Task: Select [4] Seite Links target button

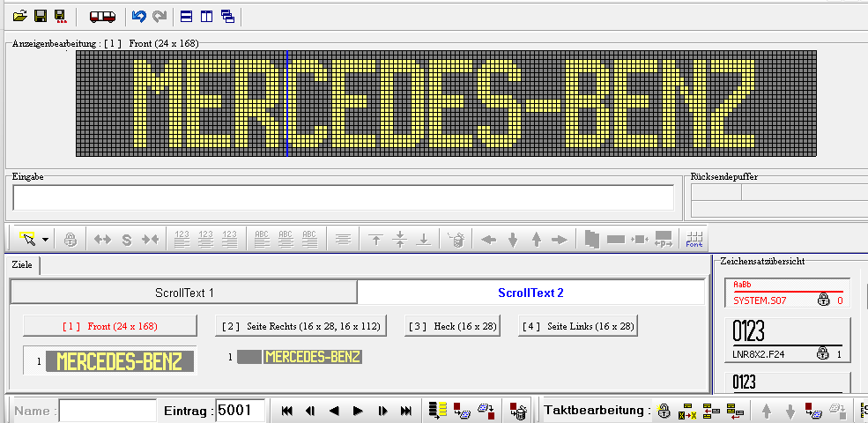Action: (578, 326)
